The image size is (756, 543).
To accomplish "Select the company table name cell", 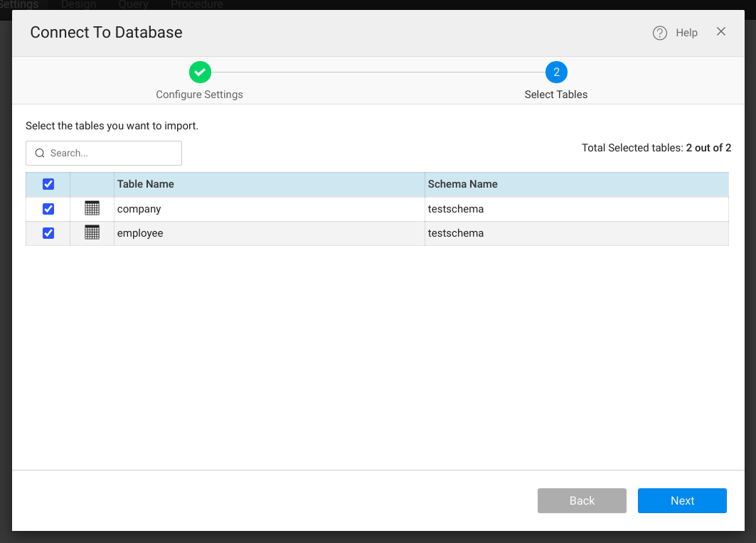I will pos(139,209).
